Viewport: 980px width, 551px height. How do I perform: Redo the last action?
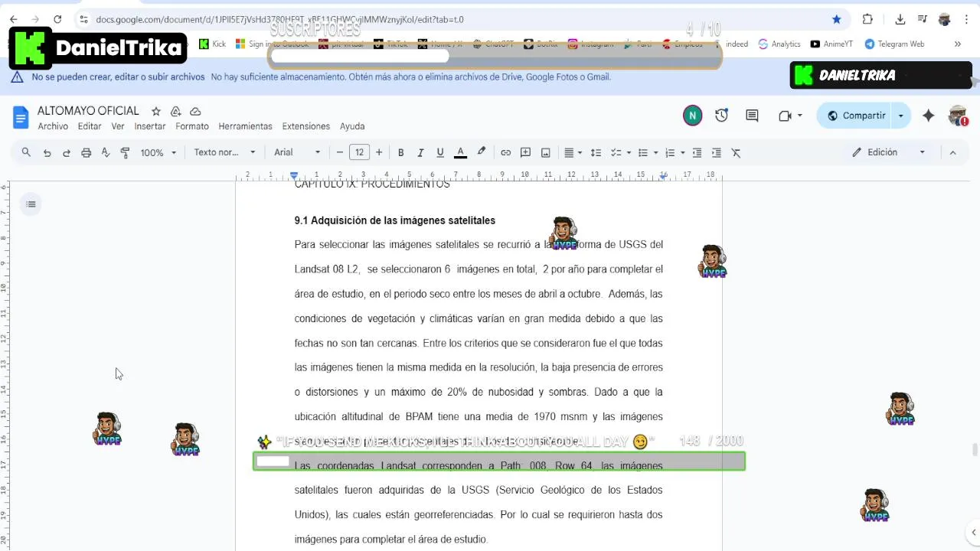[67, 152]
